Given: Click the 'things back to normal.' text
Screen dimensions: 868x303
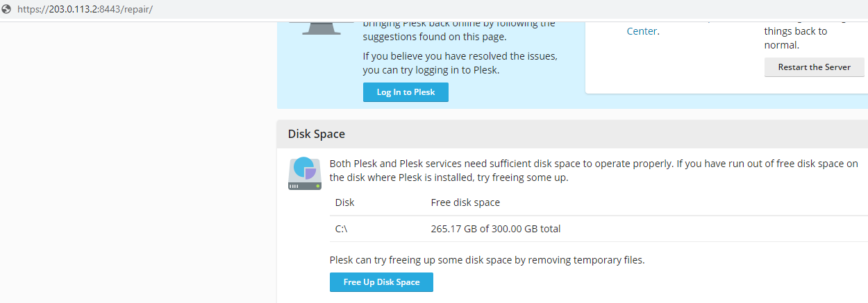Looking at the screenshot, I should point(796,38).
